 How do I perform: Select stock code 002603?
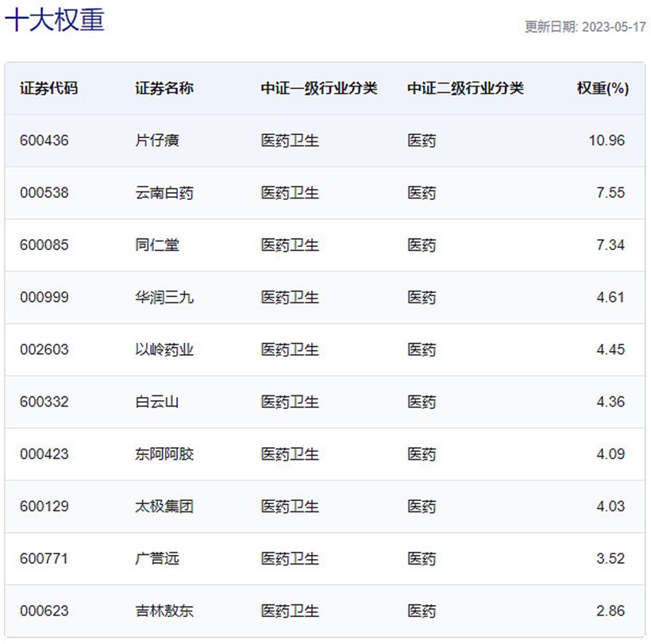[x=44, y=349]
